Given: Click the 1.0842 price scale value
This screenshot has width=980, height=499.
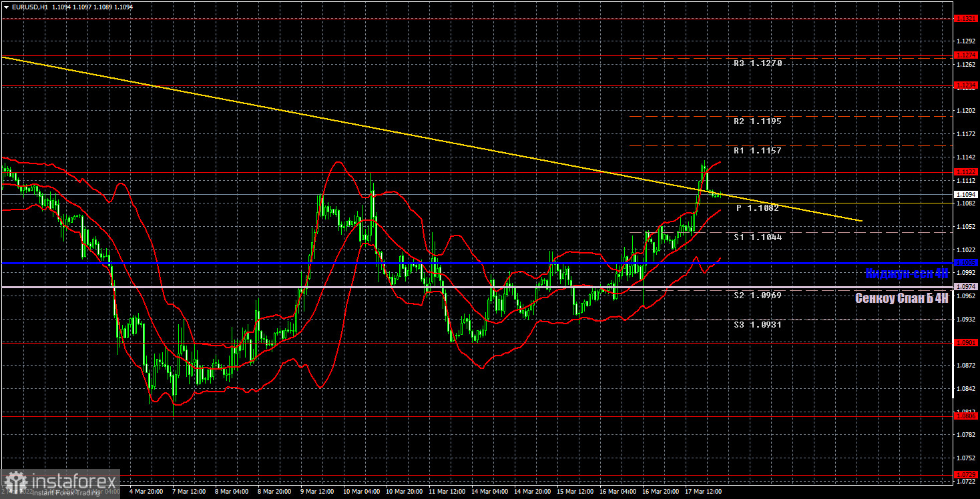Looking at the screenshot, I should coord(965,389).
